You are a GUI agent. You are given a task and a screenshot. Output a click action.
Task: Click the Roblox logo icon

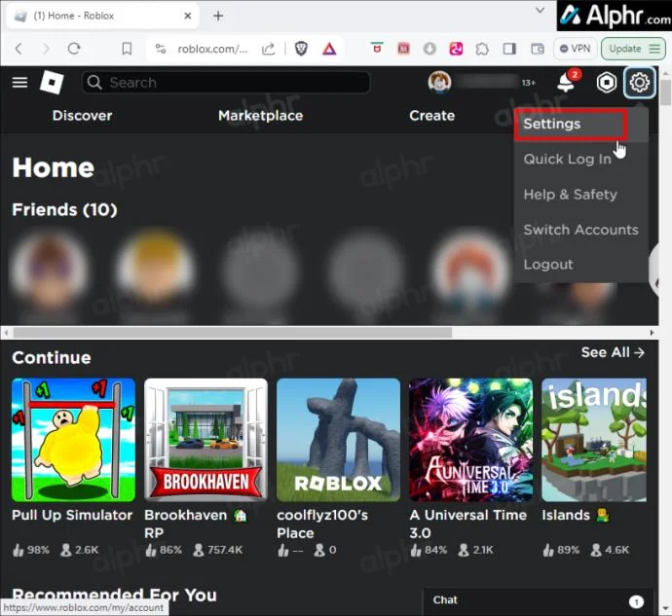click(52, 82)
